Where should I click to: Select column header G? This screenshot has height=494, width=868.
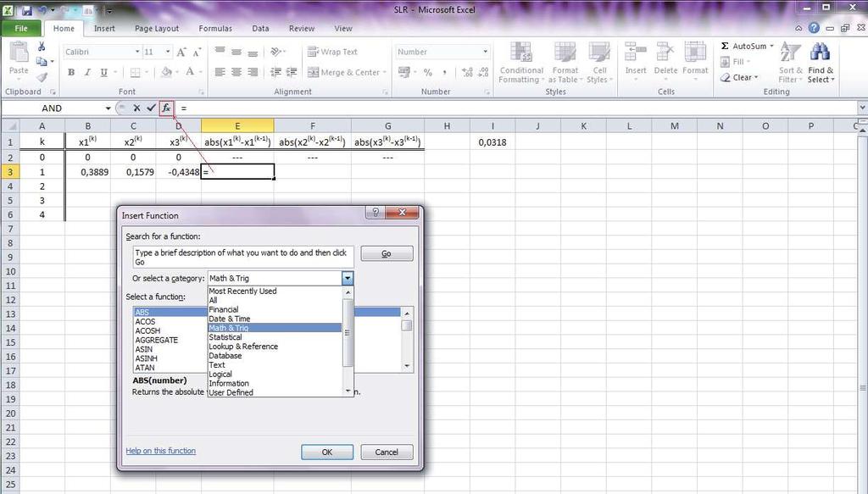[x=387, y=125]
